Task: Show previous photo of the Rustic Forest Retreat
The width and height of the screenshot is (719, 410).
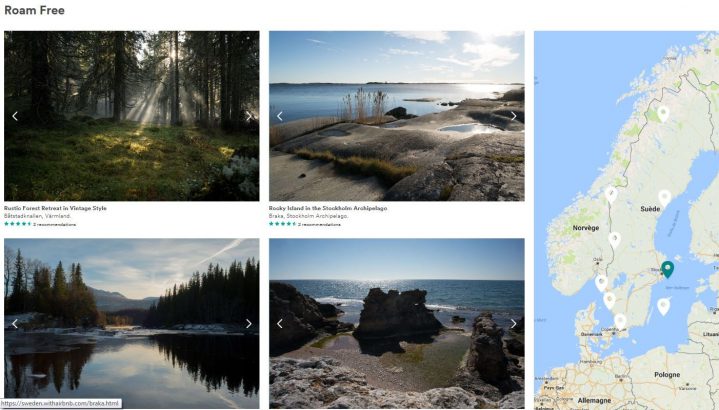Action: [x=15, y=116]
